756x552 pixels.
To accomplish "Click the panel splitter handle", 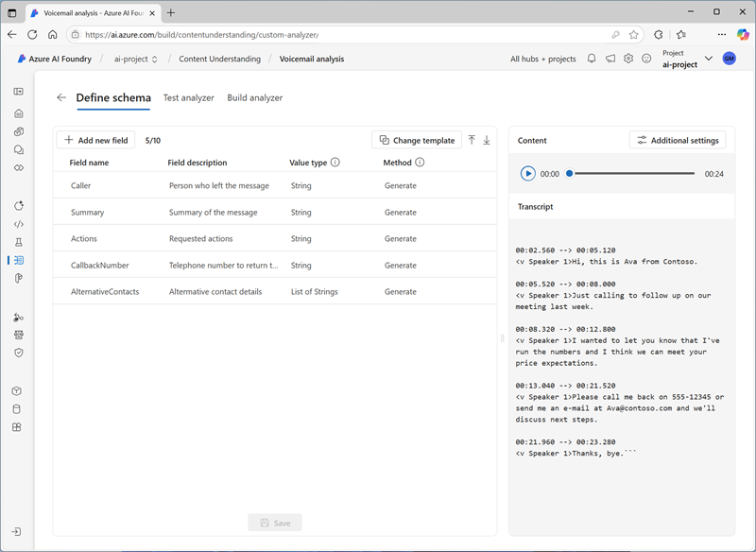I will 503,338.
